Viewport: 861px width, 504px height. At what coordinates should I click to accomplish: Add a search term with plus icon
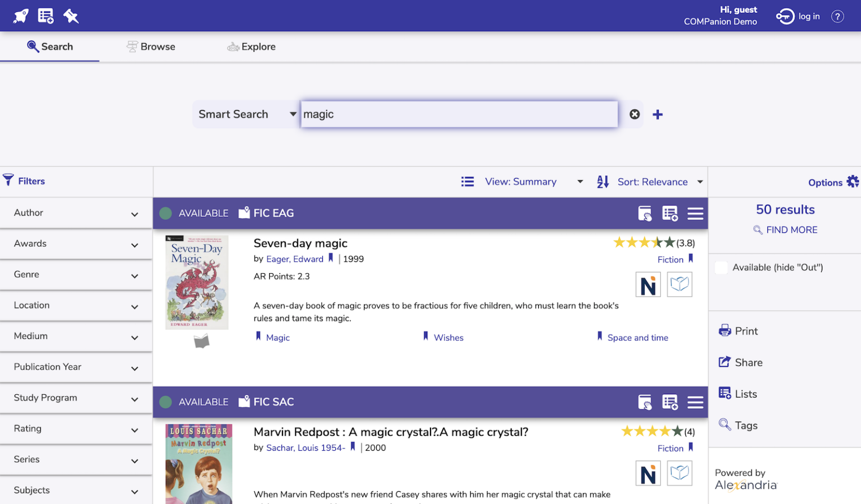coord(658,114)
